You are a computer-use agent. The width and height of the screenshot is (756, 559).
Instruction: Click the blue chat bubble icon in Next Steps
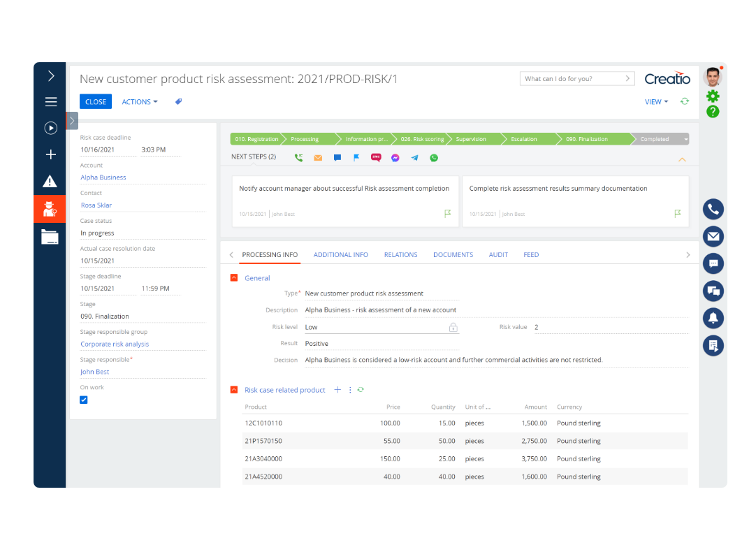(x=337, y=158)
